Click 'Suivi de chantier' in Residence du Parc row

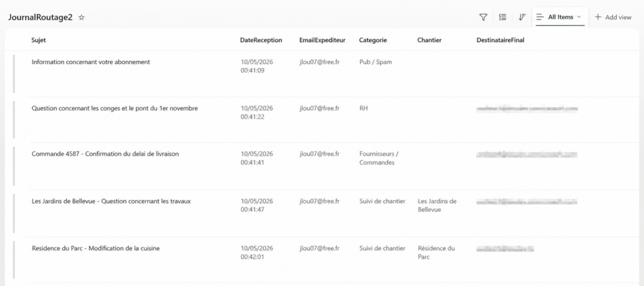tap(382, 248)
